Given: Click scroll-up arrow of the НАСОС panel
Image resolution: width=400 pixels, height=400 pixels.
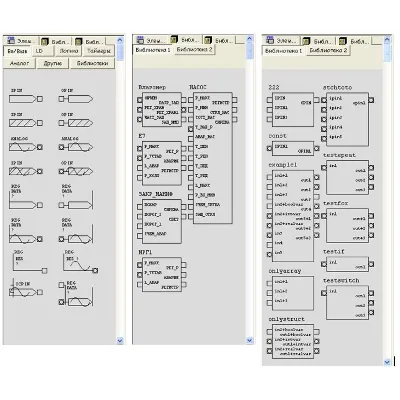Looking at the screenshot, I should coord(250,39).
